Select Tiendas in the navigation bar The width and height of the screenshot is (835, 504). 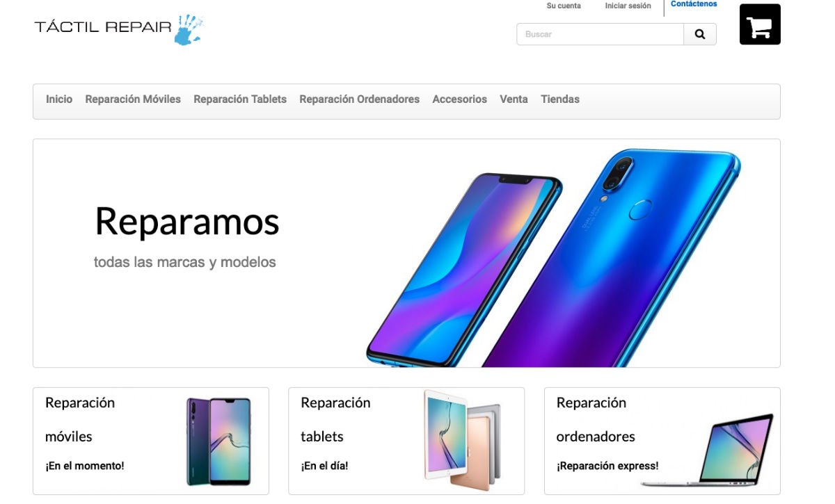point(560,99)
